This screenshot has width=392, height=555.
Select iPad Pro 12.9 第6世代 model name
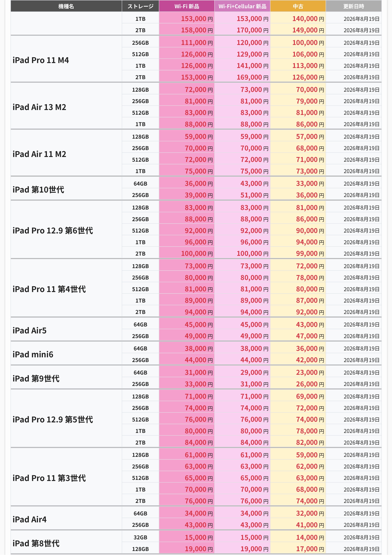(53, 231)
